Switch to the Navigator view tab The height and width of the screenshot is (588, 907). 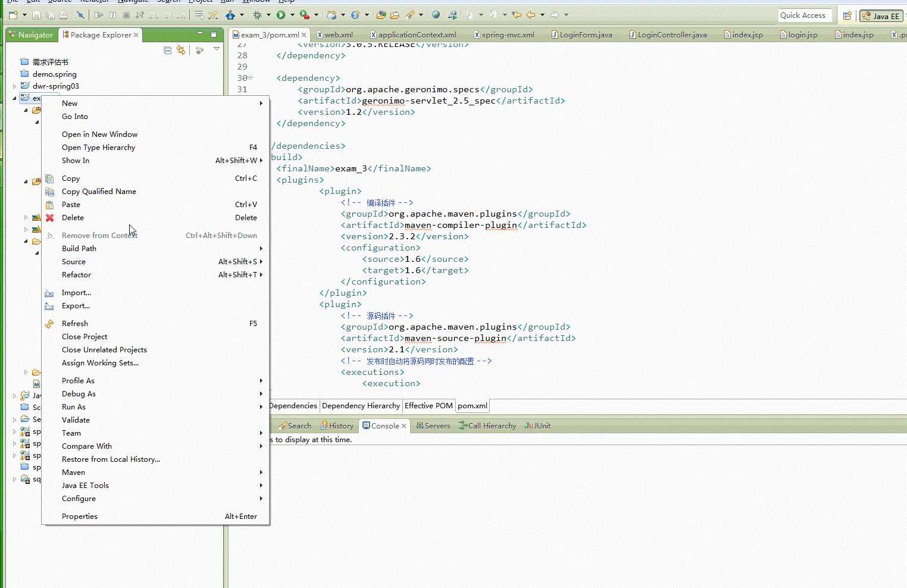click(30, 35)
